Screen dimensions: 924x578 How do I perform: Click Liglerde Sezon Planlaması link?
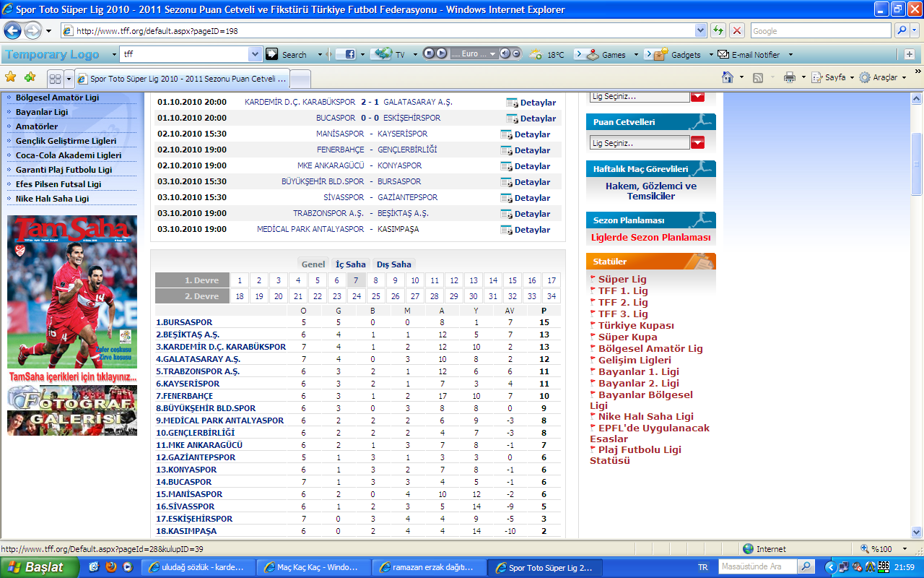[651, 237]
